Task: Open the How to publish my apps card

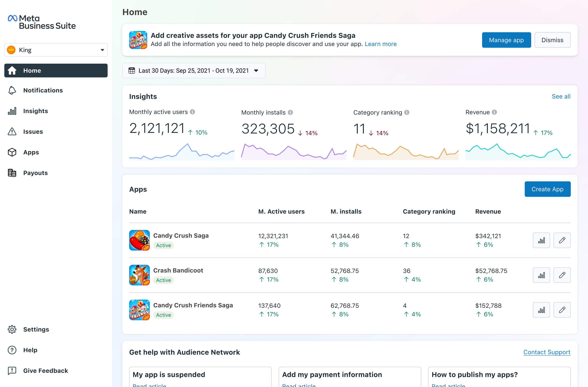Action: coord(499,377)
